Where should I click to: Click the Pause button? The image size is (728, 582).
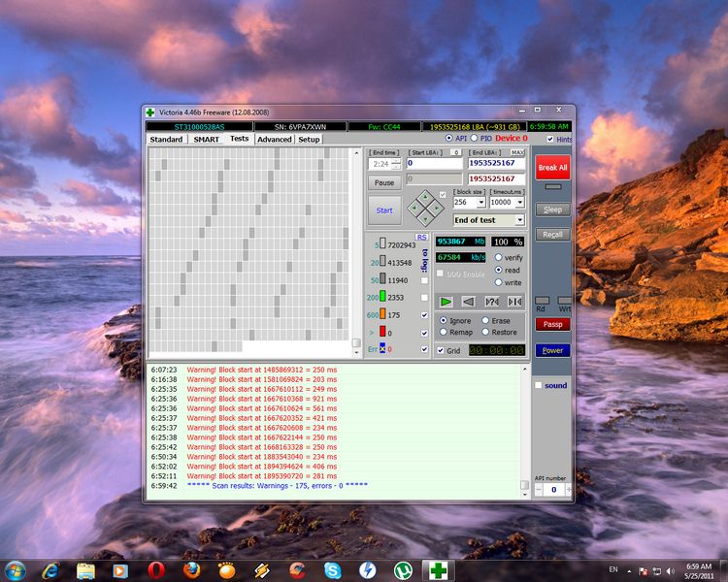(x=384, y=182)
